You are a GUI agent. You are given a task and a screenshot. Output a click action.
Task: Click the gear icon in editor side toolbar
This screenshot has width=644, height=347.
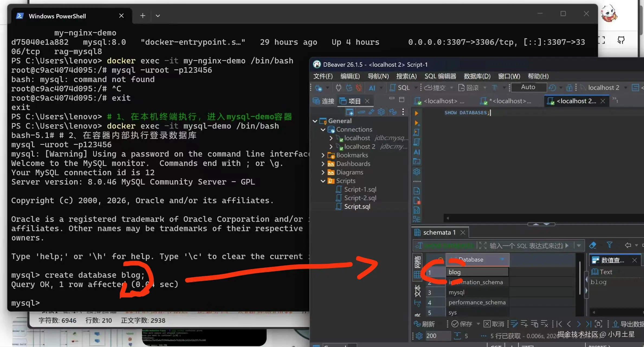point(417,172)
